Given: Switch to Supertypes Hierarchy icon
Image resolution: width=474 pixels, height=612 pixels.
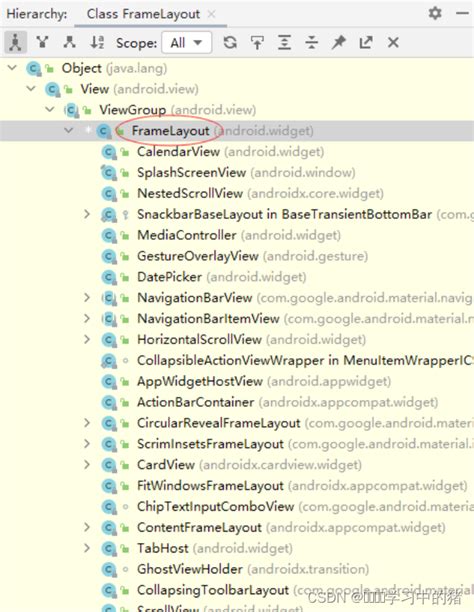Looking at the screenshot, I should (43, 42).
